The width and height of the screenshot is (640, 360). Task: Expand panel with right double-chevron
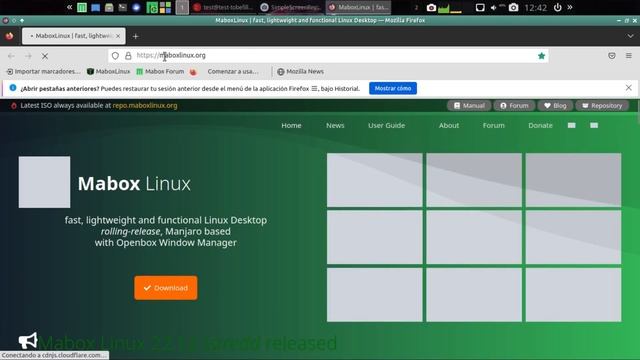[x=570, y=7]
